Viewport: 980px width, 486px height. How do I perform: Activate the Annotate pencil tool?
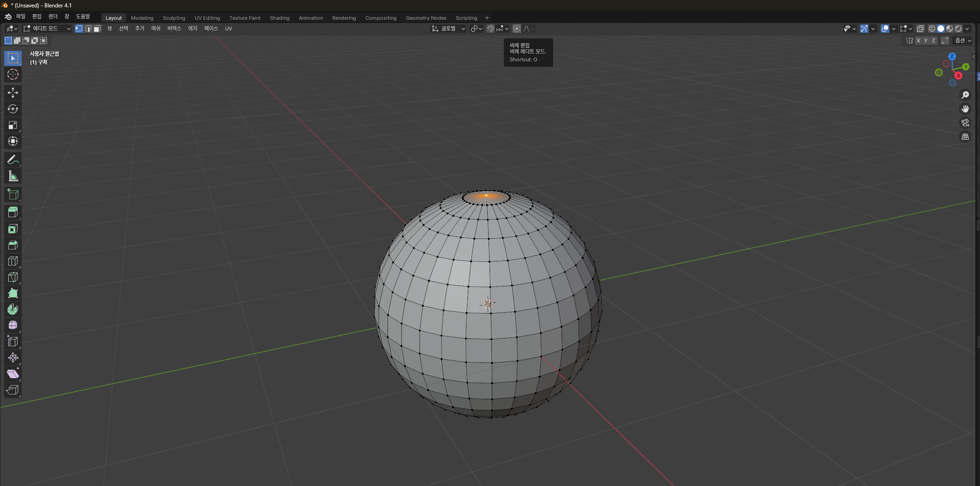[x=13, y=160]
